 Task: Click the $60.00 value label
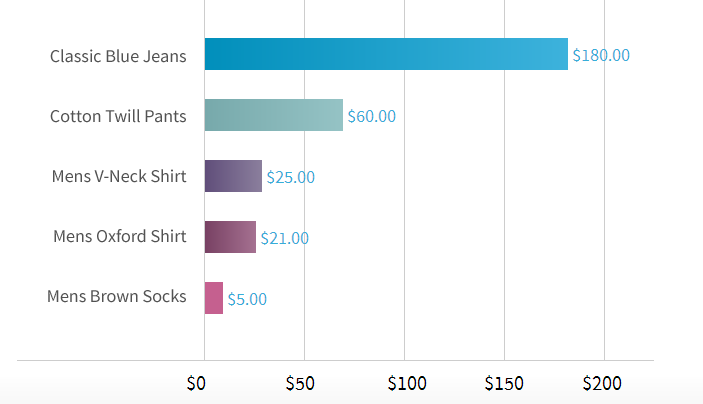(x=371, y=116)
